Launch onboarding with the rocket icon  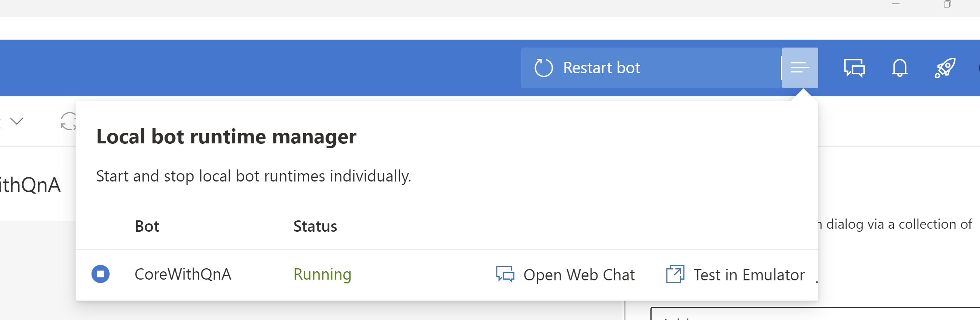tap(945, 68)
